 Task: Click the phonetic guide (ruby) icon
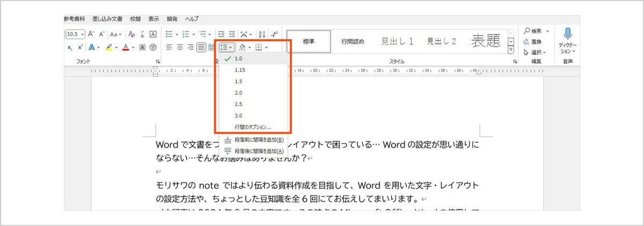tap(142, 34)
